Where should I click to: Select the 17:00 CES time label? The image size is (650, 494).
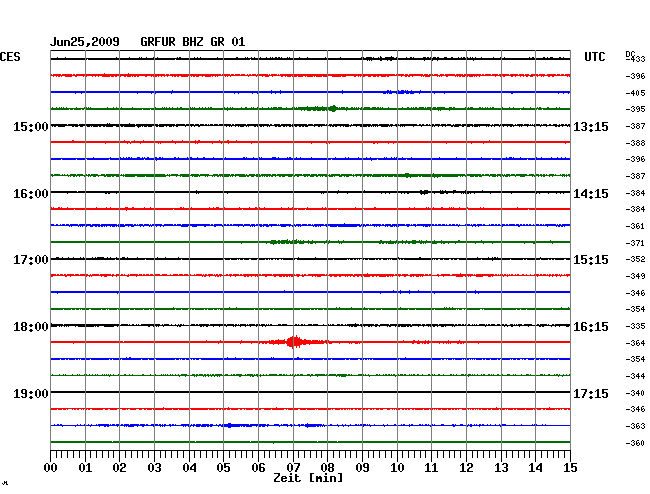tap(31, 260)
